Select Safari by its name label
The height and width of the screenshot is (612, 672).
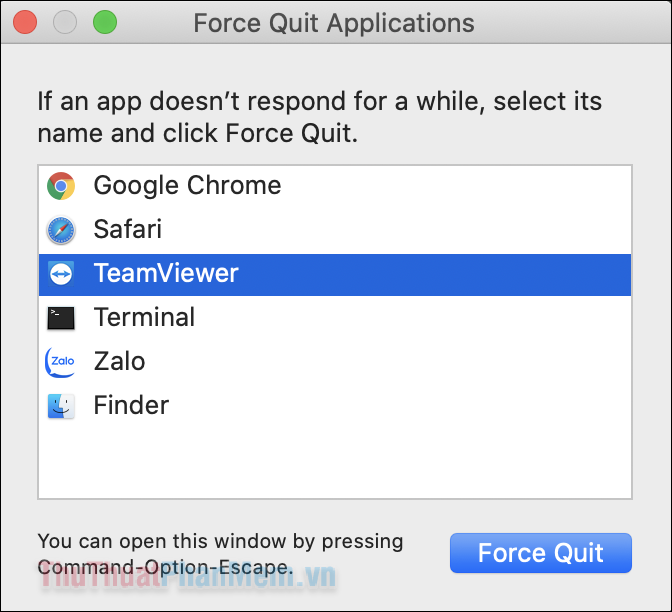point(128,229)
